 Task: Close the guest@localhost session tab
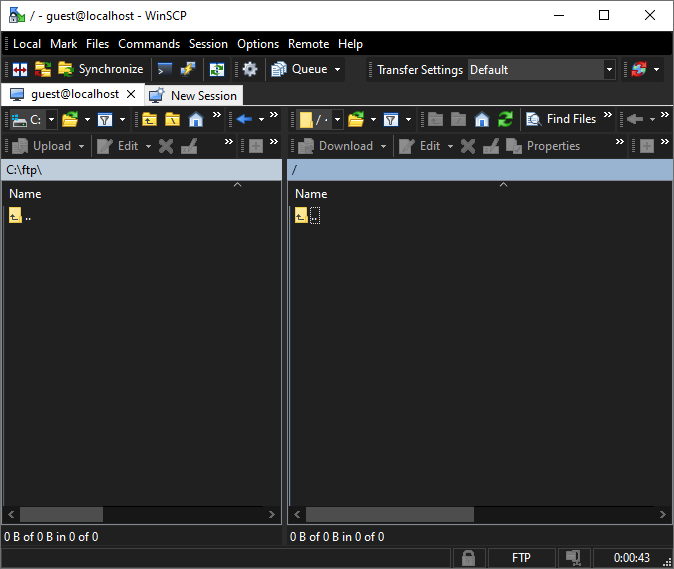click(x=131, y=94)
